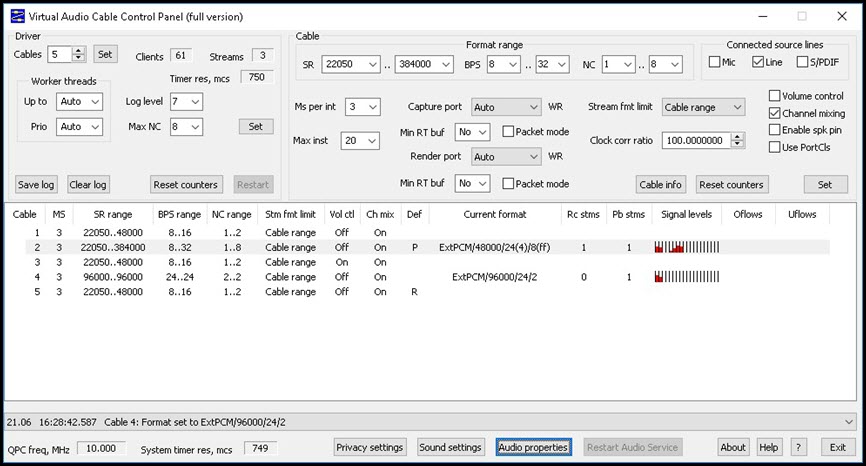
Task: Open the maximum BPS dropdown showing 32
Action: click(x=552, y=64)
